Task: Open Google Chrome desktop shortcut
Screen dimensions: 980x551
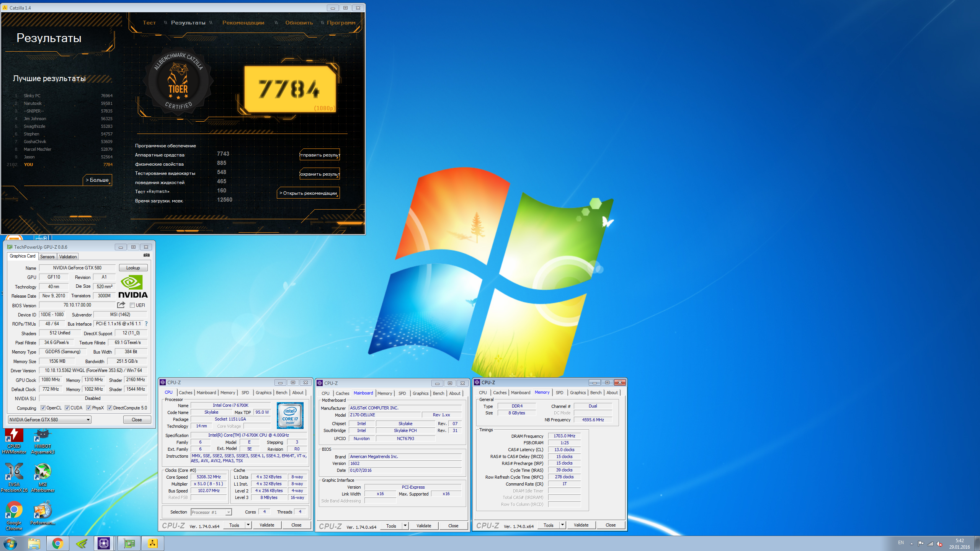Action: [x=14, y=517]
